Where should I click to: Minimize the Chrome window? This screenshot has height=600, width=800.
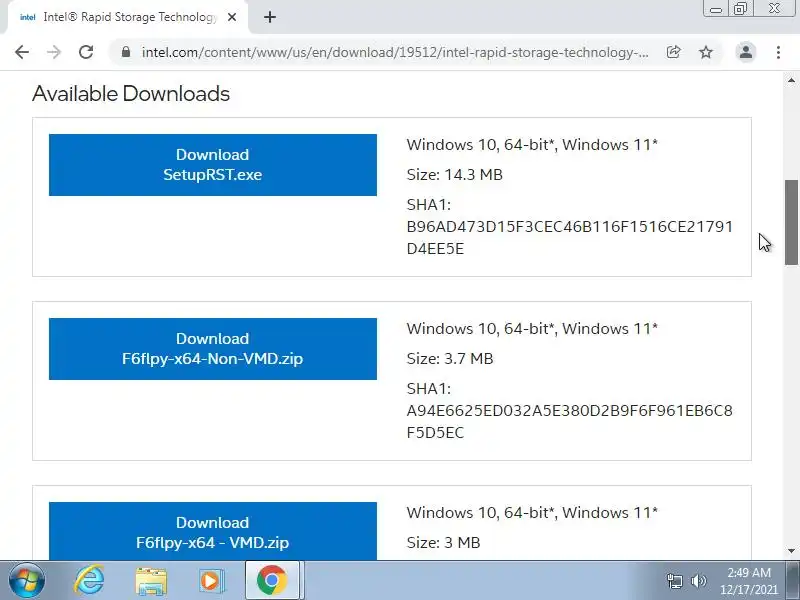pyautogui.click(x=716, y=9)
